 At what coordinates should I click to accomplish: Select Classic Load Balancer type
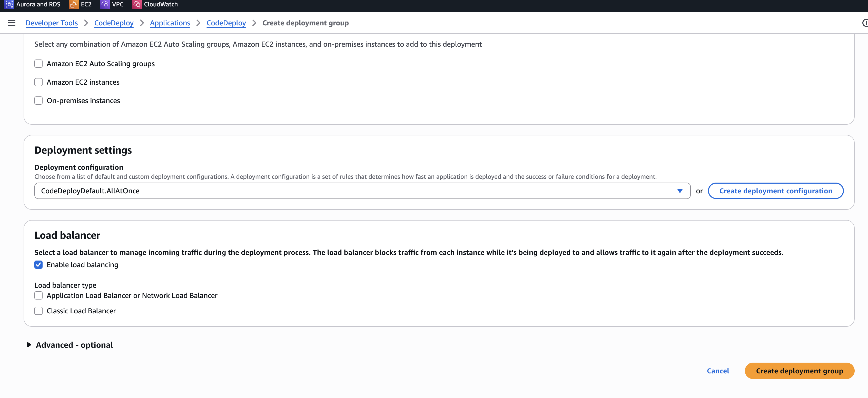pyautogui.click(x=38, y=311)
